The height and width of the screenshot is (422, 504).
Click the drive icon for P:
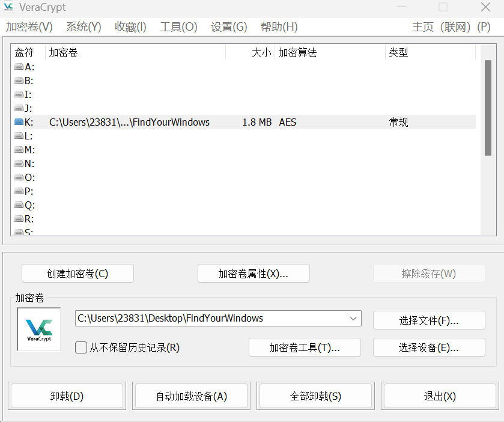click(x=19, y=191)
